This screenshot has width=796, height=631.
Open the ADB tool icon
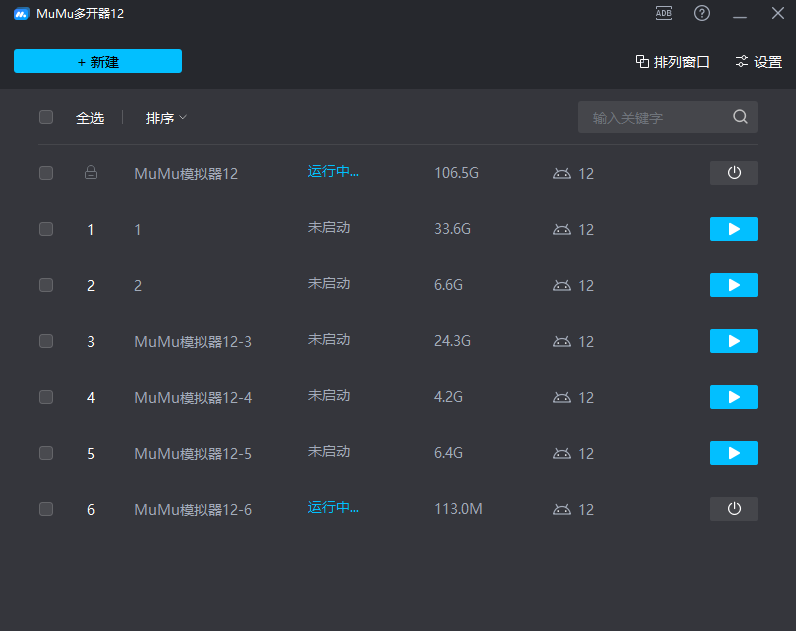[x=664, y=13]
